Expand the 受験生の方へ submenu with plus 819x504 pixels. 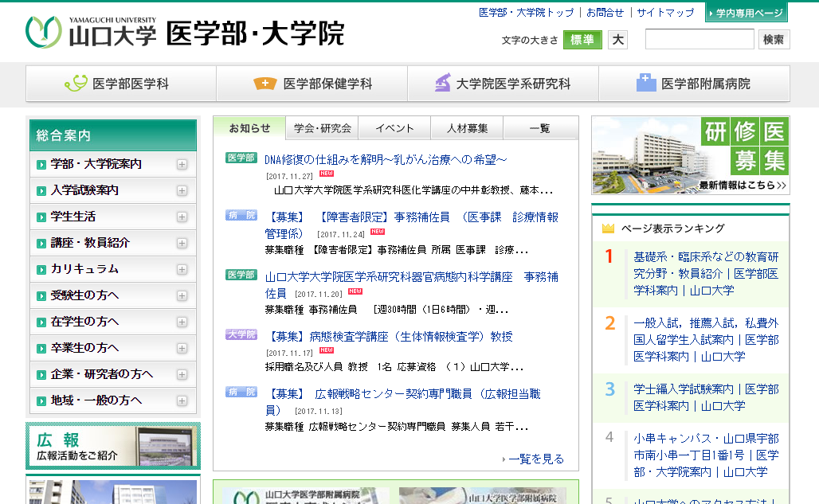point(182,296)
